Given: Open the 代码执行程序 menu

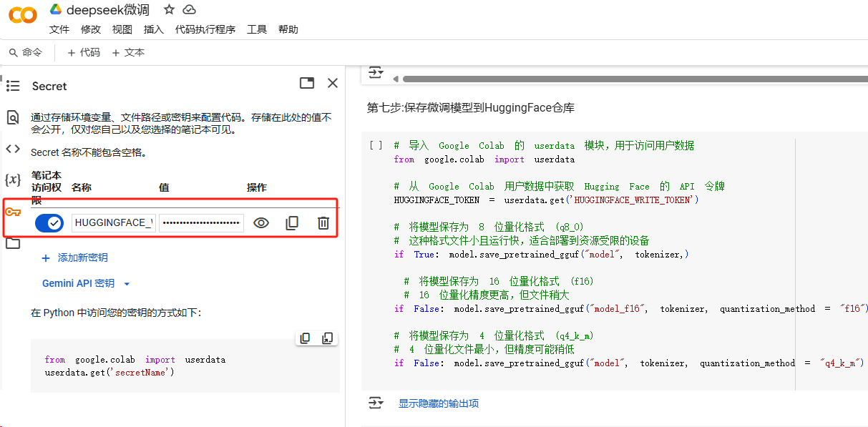Looking at the screenshot, I should 205,29.
